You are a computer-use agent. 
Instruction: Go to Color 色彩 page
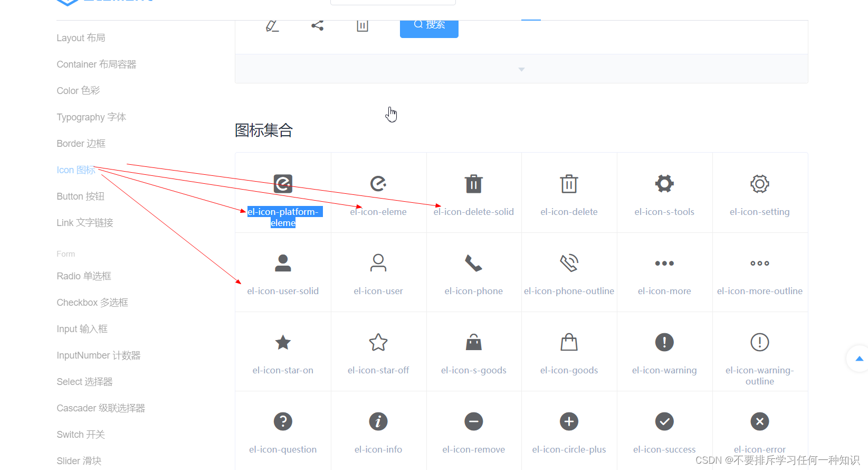pyautogui.click(x=78, y=91)
